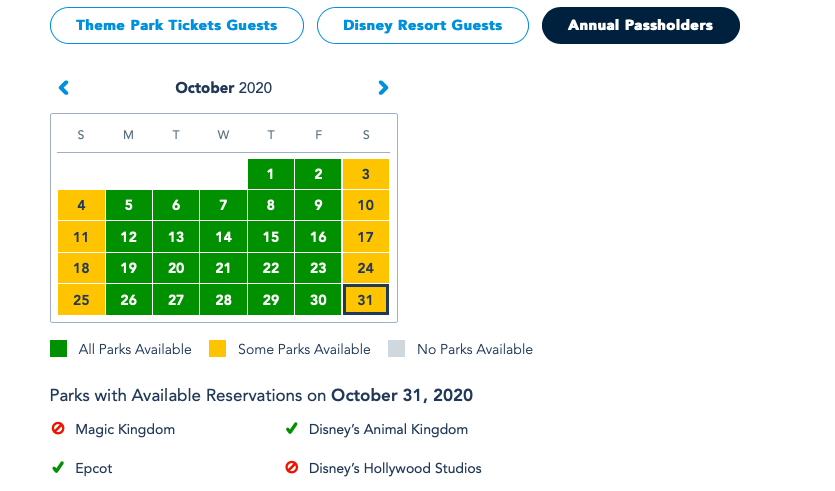The width and height of the screenshot is (835, 491).
Task: Pick October 15 in the calendar
Action: pos(271,237)
